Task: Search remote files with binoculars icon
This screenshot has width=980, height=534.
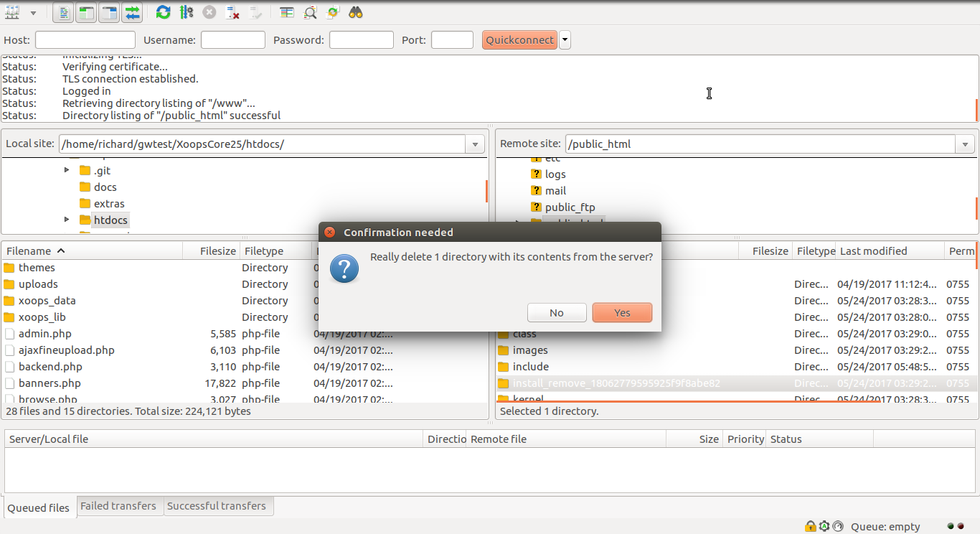Action: coord(356,12)
